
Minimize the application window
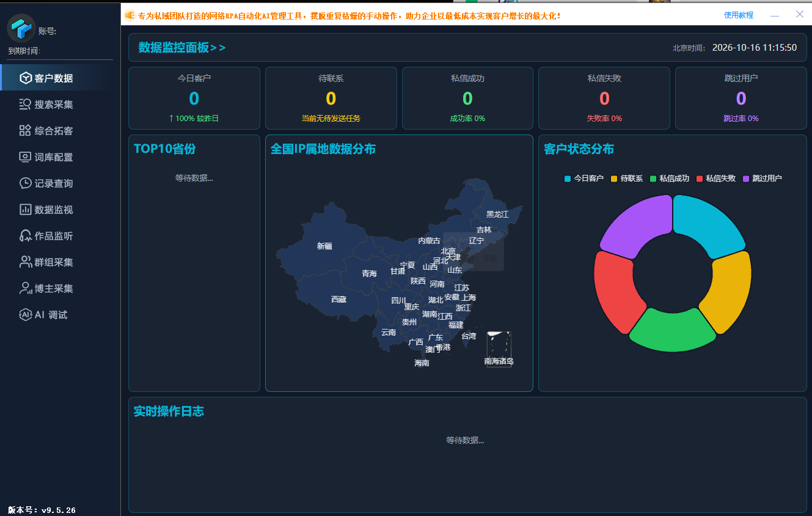click(775, 15)
